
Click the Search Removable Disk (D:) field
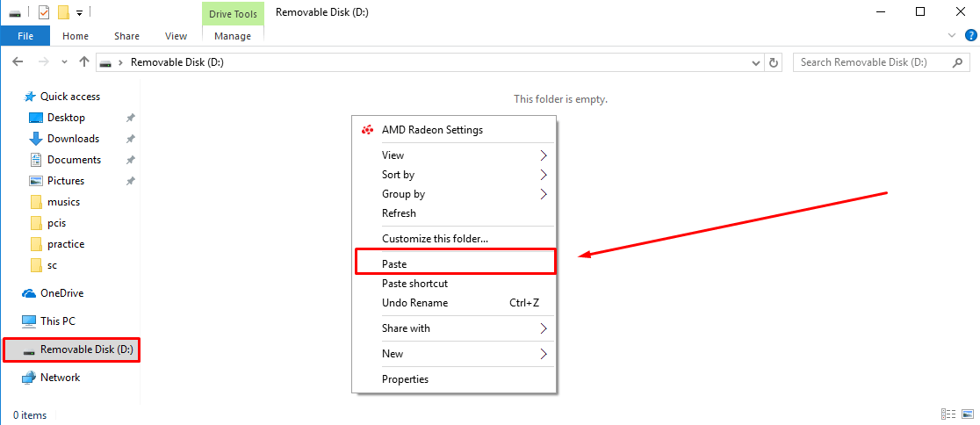click(874, 62)
